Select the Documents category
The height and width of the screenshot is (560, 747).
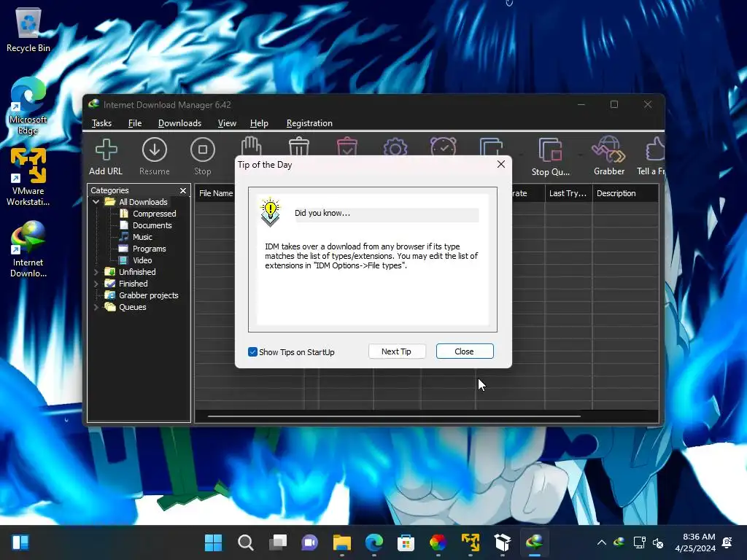tap(152, 225)
